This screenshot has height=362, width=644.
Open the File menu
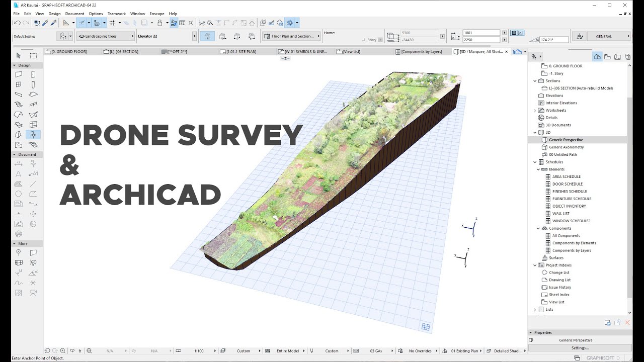pyautogui.click(x=17, y=14)
